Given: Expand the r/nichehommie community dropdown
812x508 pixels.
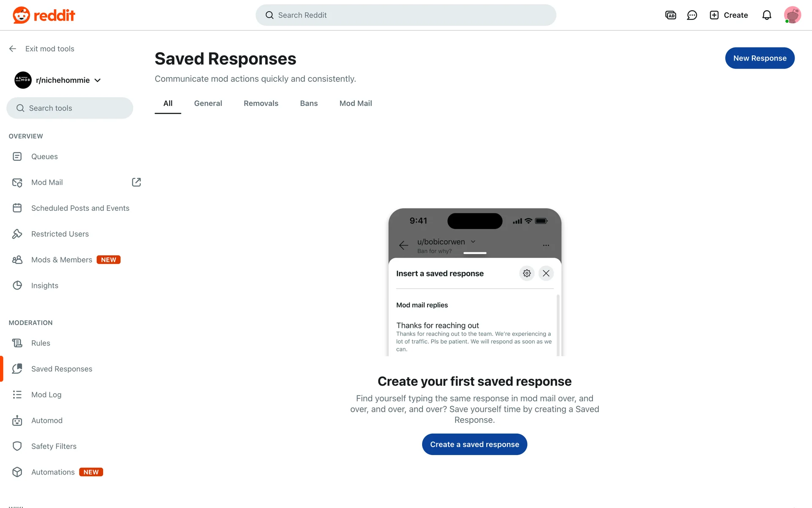Looking at the screenshot, I should (98, 80).
